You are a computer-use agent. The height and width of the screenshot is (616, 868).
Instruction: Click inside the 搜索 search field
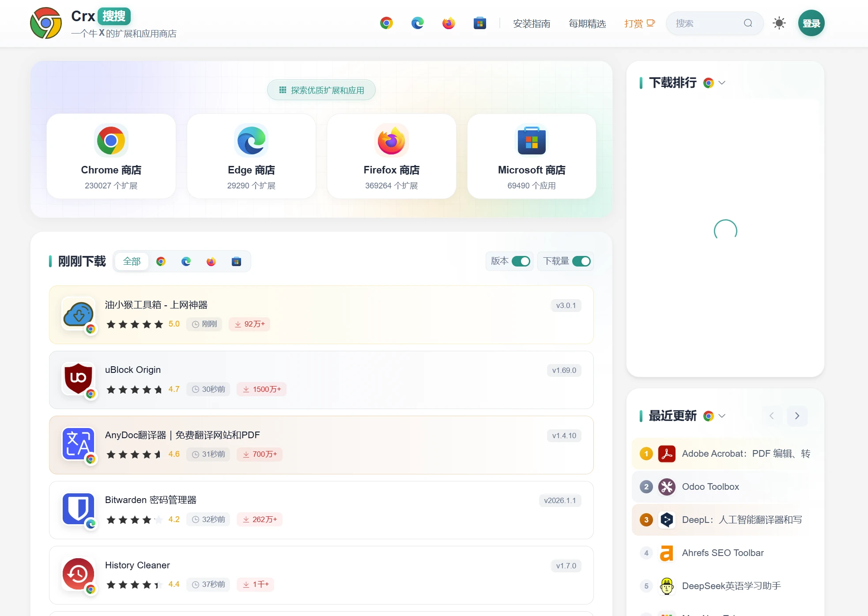[706, 23]
